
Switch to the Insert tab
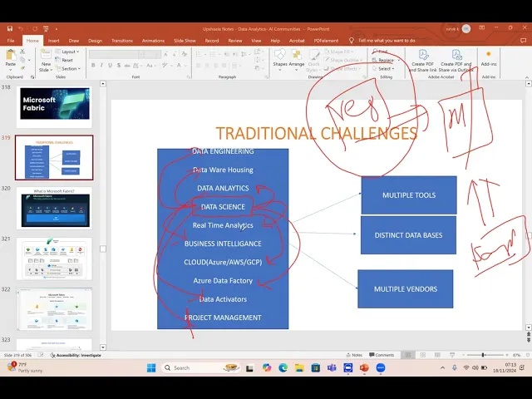53,41
